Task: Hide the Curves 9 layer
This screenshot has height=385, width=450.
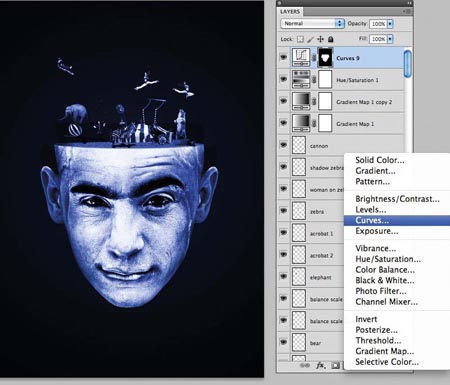Action: click(283, 58)
